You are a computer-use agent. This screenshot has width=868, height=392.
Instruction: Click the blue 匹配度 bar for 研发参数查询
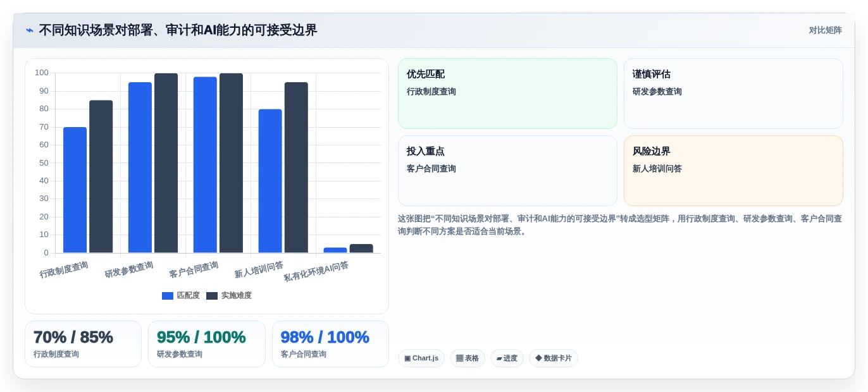pos(140,168)
